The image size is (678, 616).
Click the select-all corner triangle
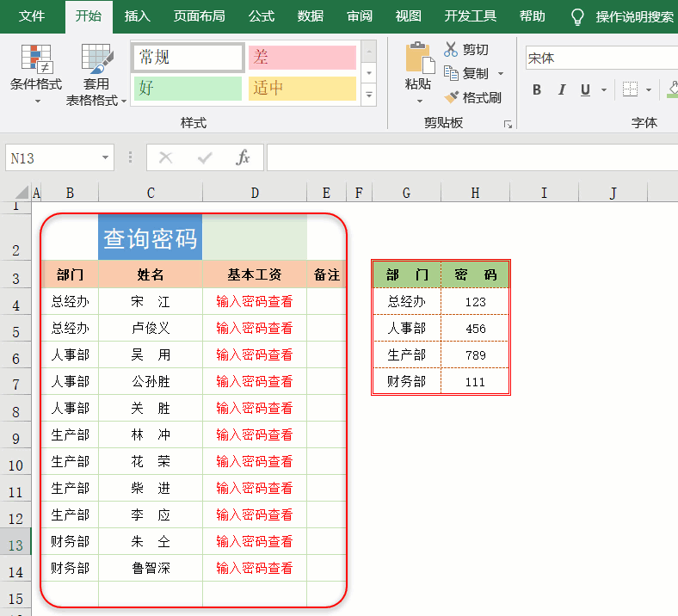click(22, 193)
